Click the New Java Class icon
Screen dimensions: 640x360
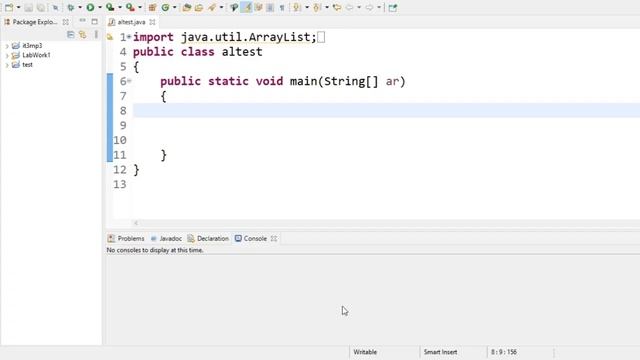pyautogui.click(x=165, y=7)
